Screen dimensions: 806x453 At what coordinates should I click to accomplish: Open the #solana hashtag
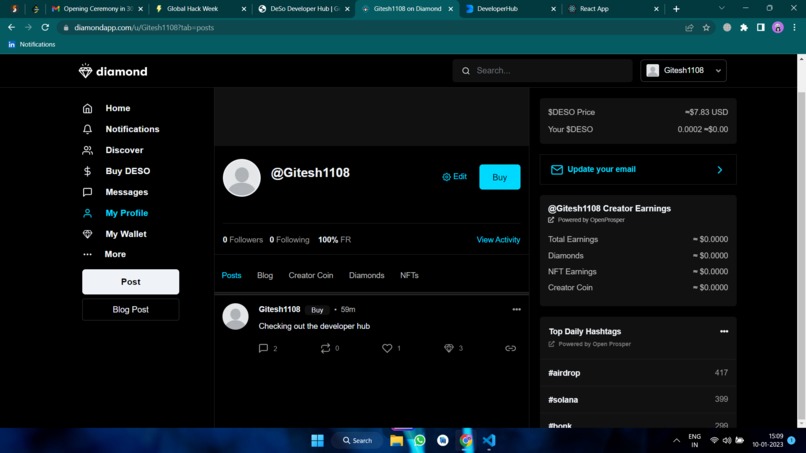pyautogui.click(x=563, y=400)
